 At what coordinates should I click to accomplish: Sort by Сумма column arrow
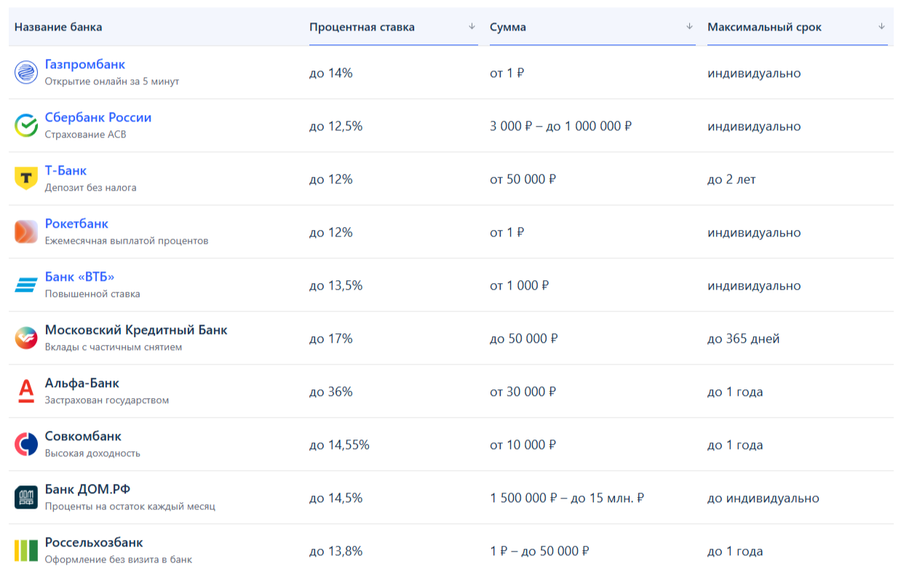tap(689, 27)
